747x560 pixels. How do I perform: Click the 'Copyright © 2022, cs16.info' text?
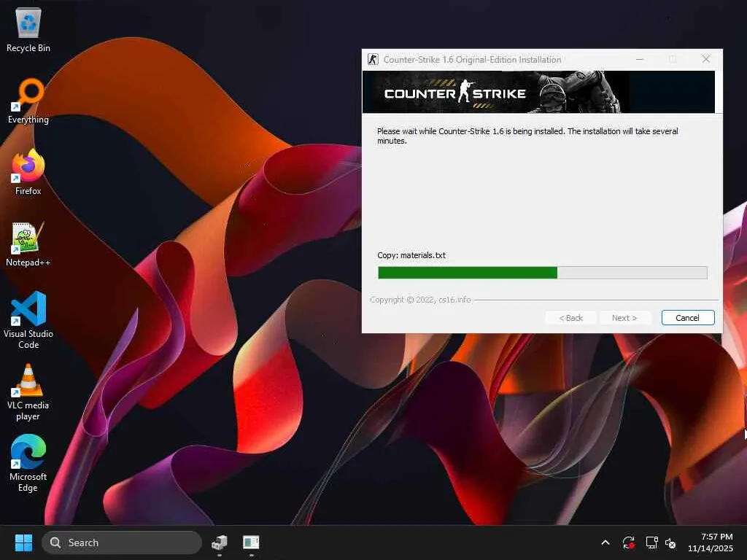[x=420, y=300]
